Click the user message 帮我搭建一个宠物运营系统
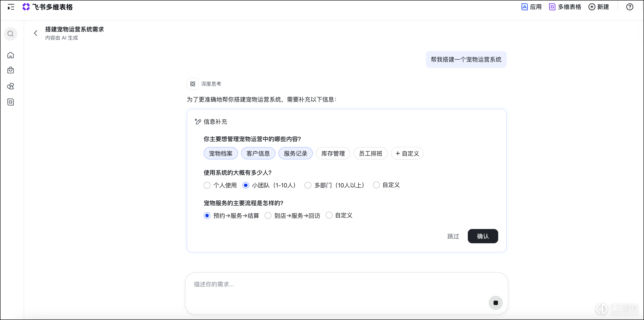The width and height of the screenshot is (644, 320). 466,60
